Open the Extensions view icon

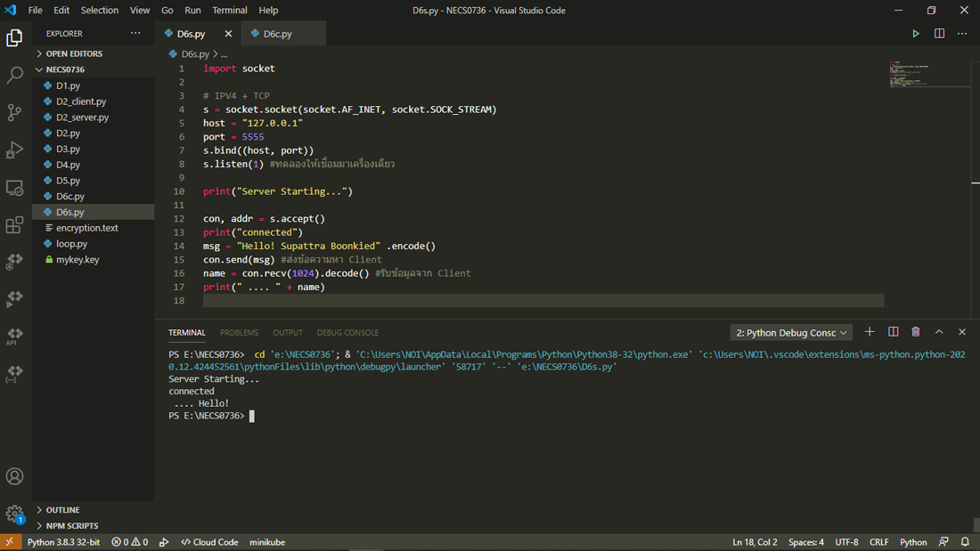14,225
